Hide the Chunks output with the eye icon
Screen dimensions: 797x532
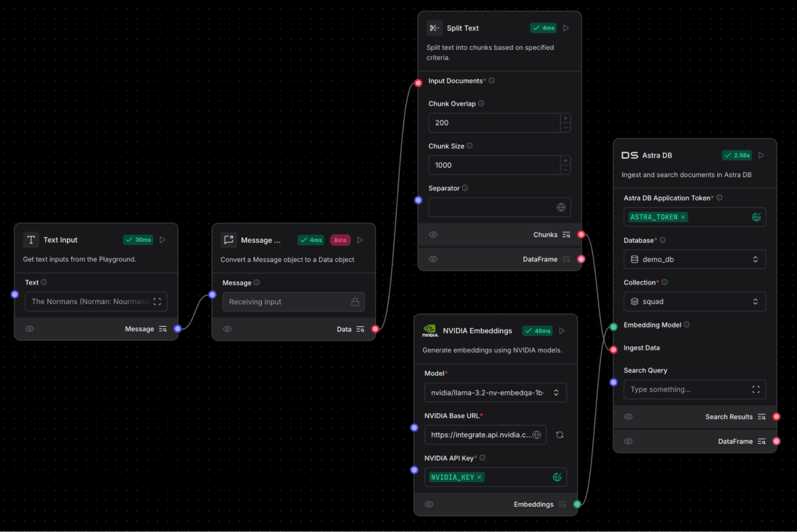(433, 234)
